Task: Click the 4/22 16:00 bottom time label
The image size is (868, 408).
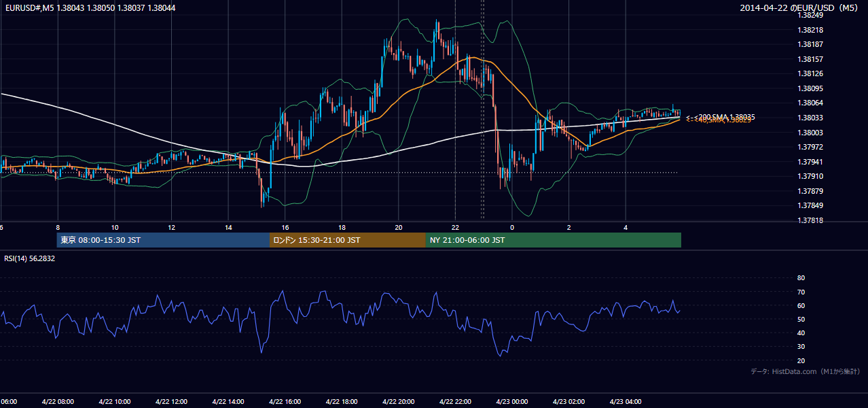Action: click(x=285, y=401)
